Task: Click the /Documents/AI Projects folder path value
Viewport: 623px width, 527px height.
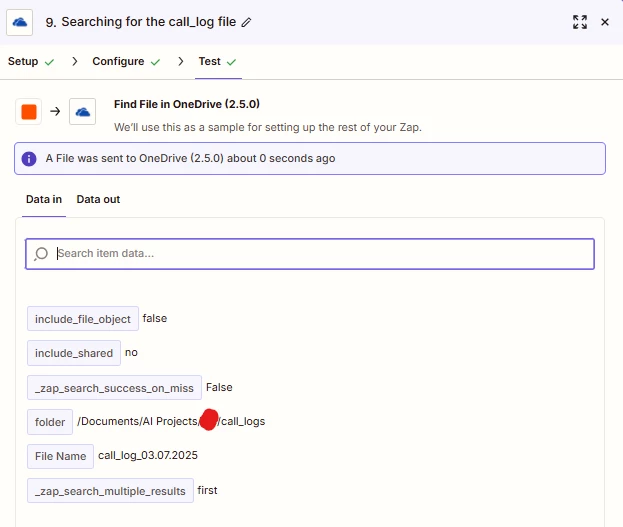Action: pyautogui.click(x=171, y=421)
